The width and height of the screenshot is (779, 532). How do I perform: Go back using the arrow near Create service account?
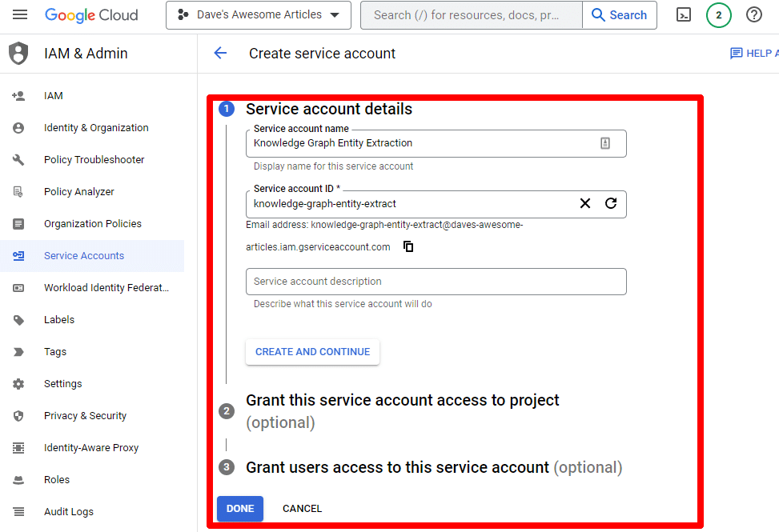coord(220,53)
